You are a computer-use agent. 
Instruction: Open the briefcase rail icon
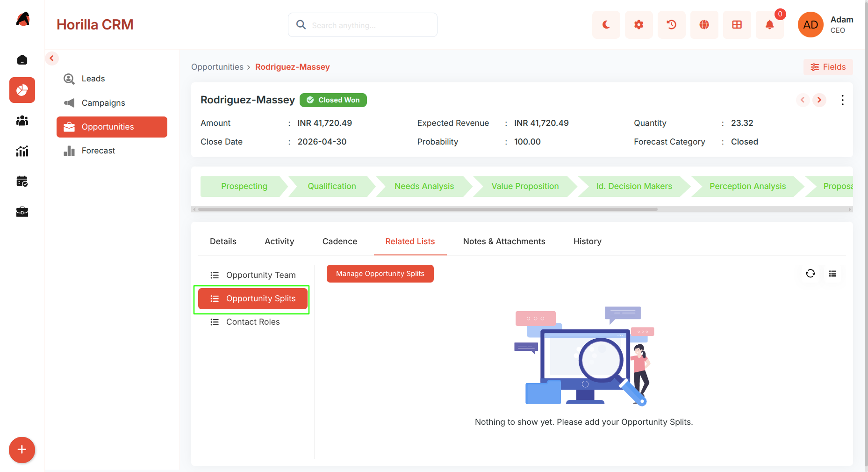[22, 212]
